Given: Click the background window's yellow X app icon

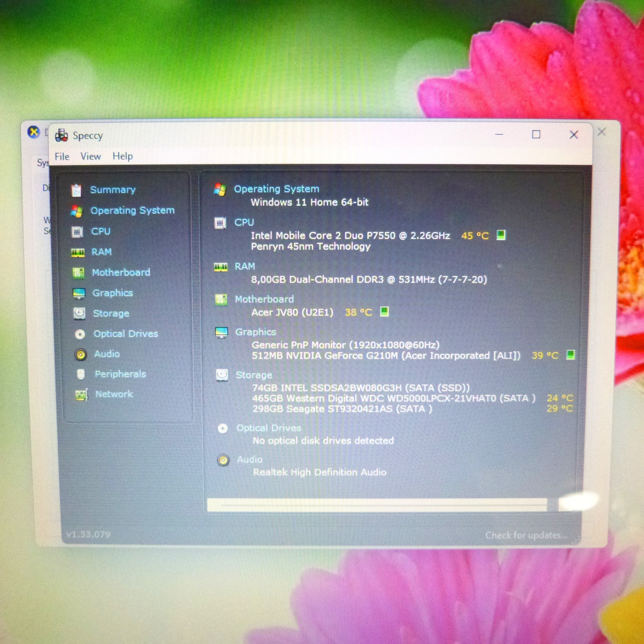Looking at the screenshot, I should pos(33,132).
